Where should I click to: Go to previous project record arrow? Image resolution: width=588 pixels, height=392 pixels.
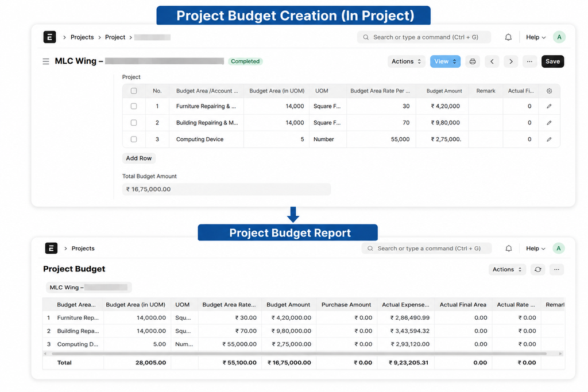[492, 61]
